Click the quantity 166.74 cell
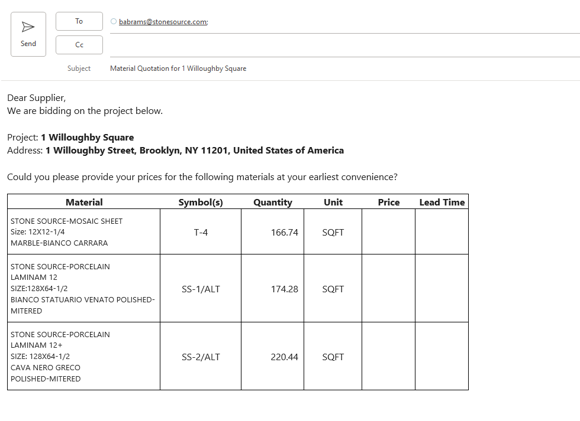 click(273, 232)
